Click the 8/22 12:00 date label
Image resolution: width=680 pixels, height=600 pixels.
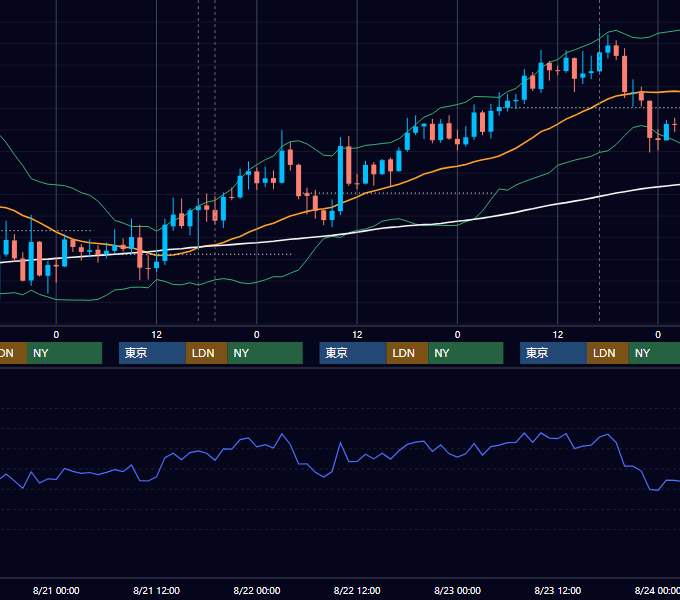357,590
